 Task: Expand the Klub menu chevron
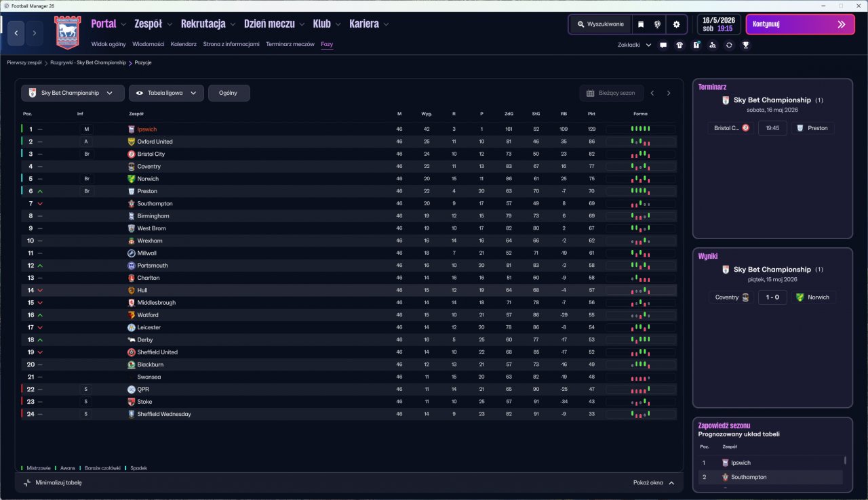coord(338,24)
